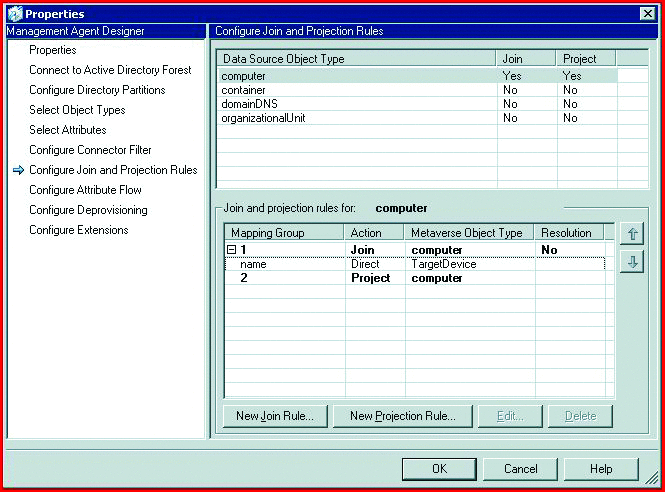Go to Configure Directory Partitions page
The height and width of the screenshot is (492, 665).
pyautogui.click(x=97, y=90)
